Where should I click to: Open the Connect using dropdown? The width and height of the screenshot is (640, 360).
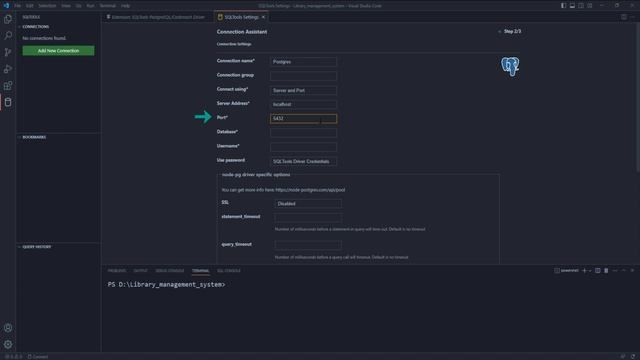click(303, 90)
